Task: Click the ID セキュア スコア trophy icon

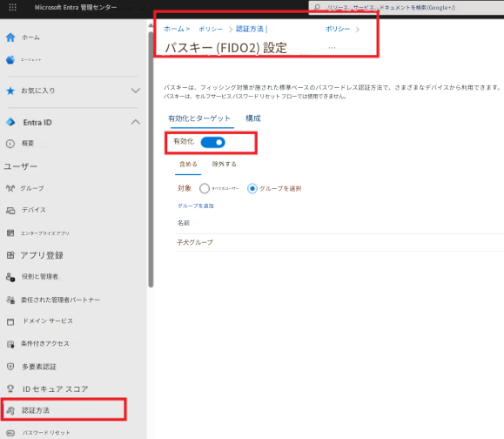Action: pyautogui.click(x=10, y=388)
